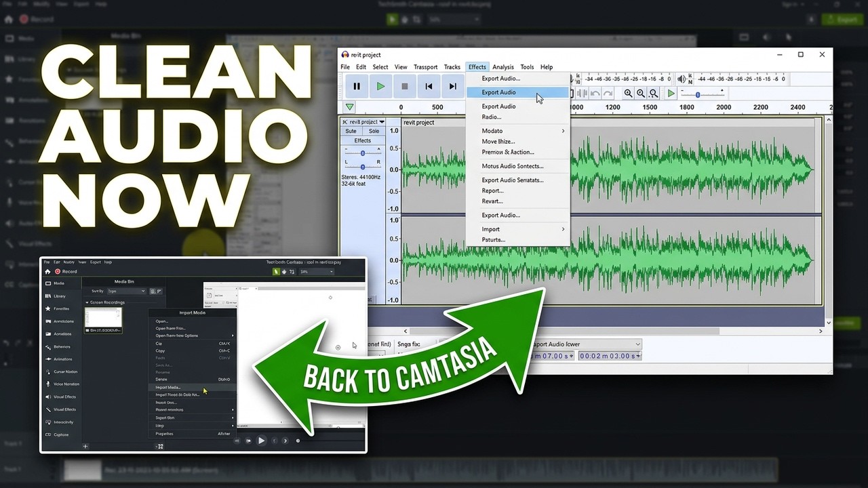This screenshot has height=488, width=868.
Task: Choose the highlighted Export Audio menu entry
Action: point(518,92)
